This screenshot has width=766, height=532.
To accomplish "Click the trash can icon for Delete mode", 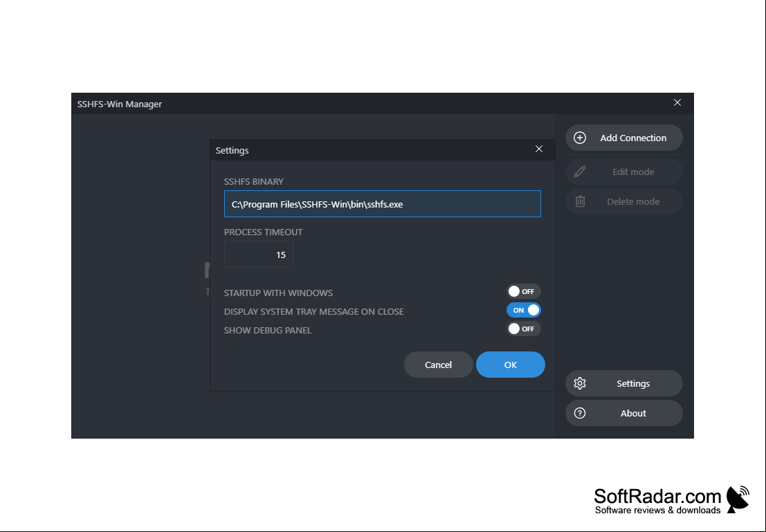I will pyautogui.click(x=580, y=201).
